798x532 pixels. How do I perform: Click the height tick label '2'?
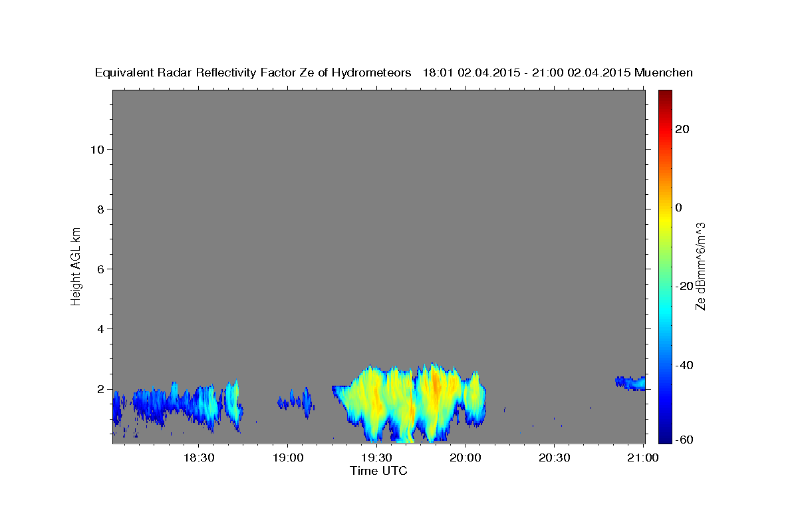(101, 389)
